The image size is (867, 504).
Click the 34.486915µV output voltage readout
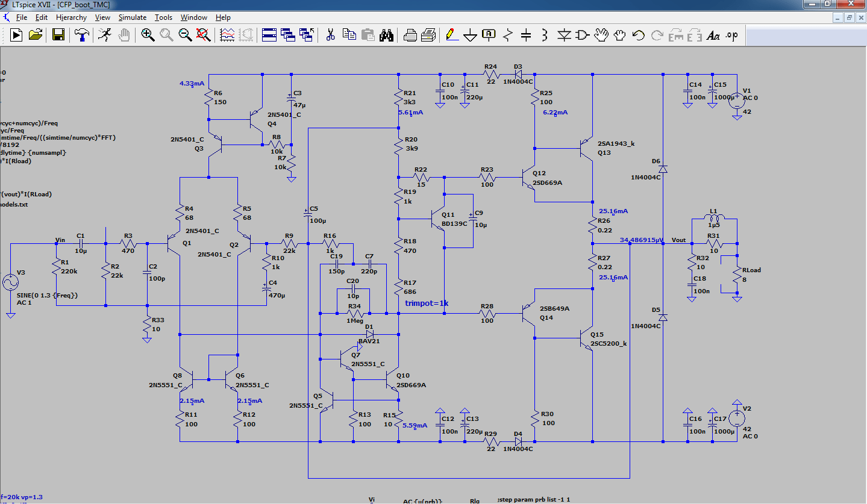coord(642,240)
